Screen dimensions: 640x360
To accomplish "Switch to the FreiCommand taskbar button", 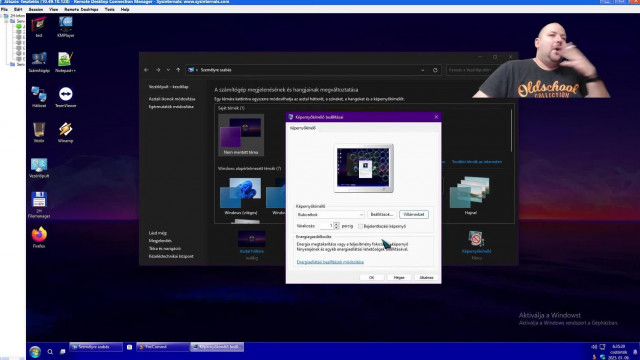I will pyautogui.click(x=162, y=347).
